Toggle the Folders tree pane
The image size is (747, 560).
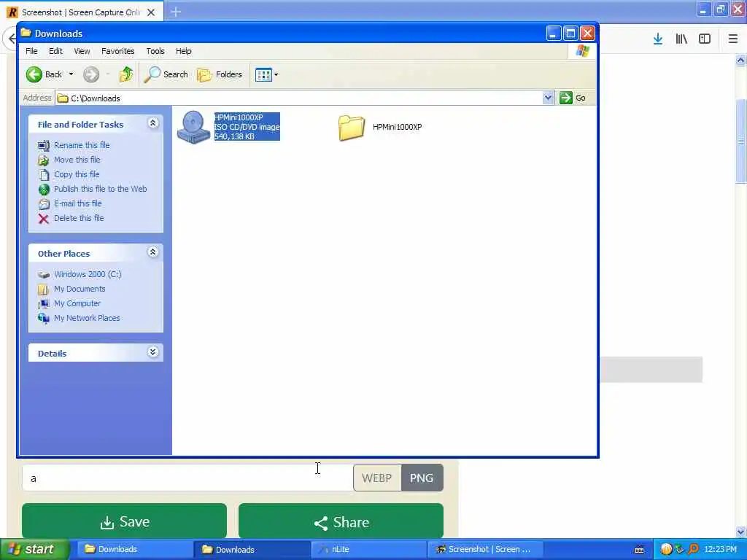pyautogui.click(x=220, y=74)
